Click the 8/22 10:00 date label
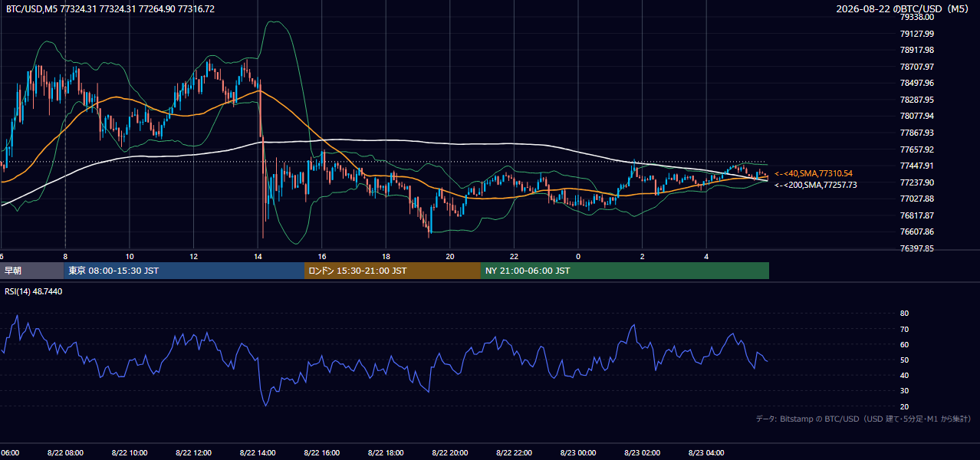The height and width of the screenshot is (460, 980). pos(129,453)
